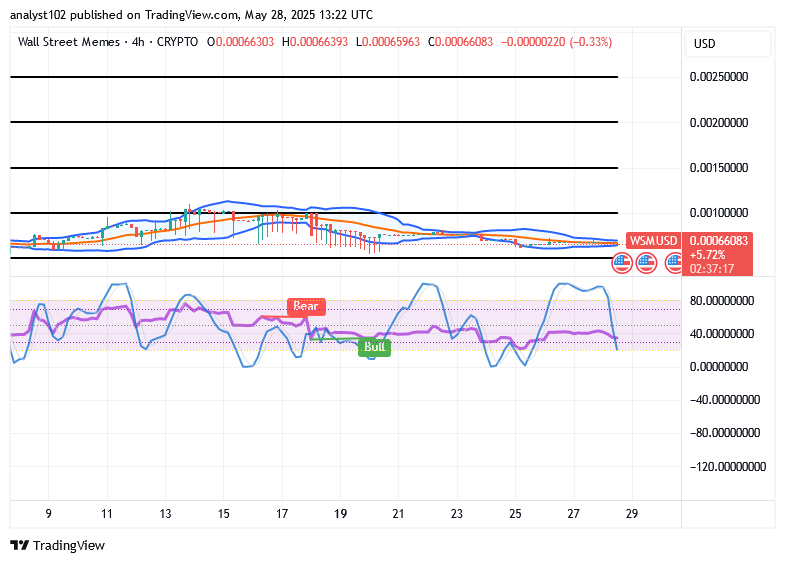
Task: Click date label 21 on time axis
Action: tap(399, 514)
